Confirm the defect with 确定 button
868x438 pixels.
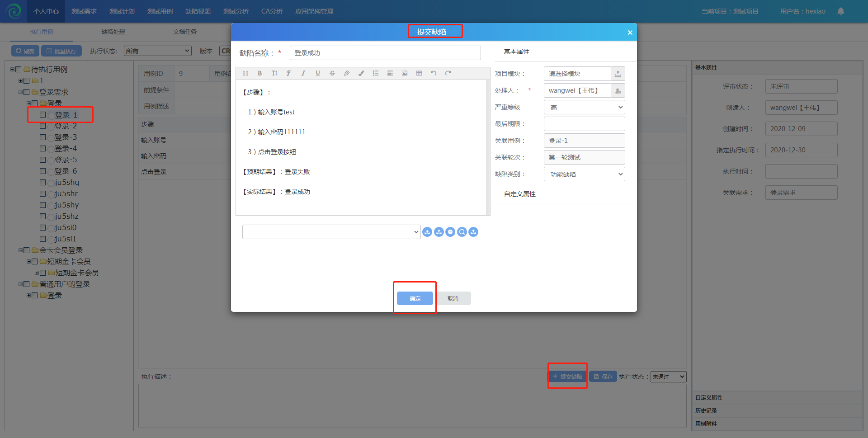pos(415,298)
